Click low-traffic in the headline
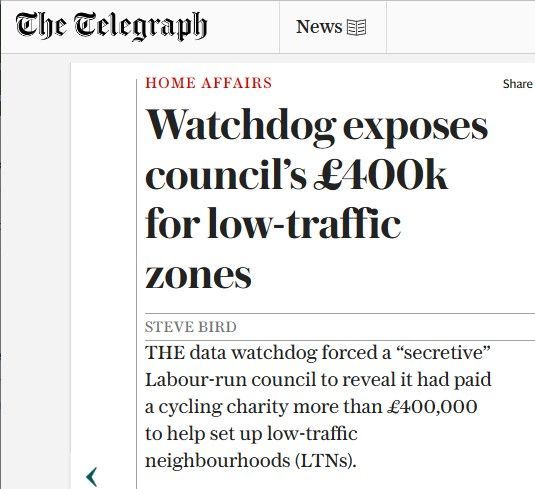Screen dimensions: 535x489 point(304,223)
